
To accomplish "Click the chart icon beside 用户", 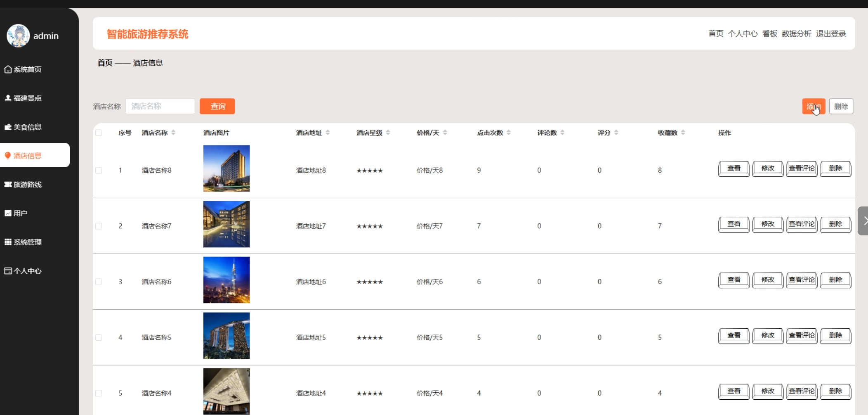I will 8,213.
